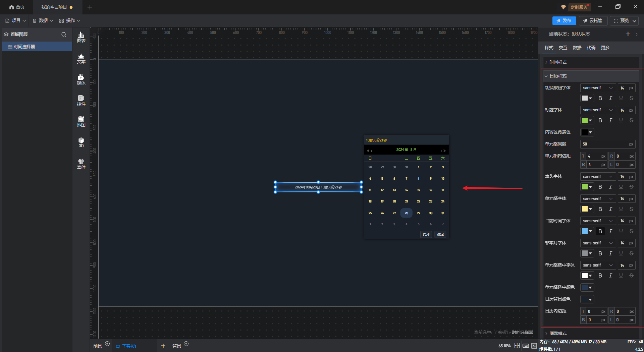Toggle underline for 表头字体
The image size is (644, 352).
point(621,187)
